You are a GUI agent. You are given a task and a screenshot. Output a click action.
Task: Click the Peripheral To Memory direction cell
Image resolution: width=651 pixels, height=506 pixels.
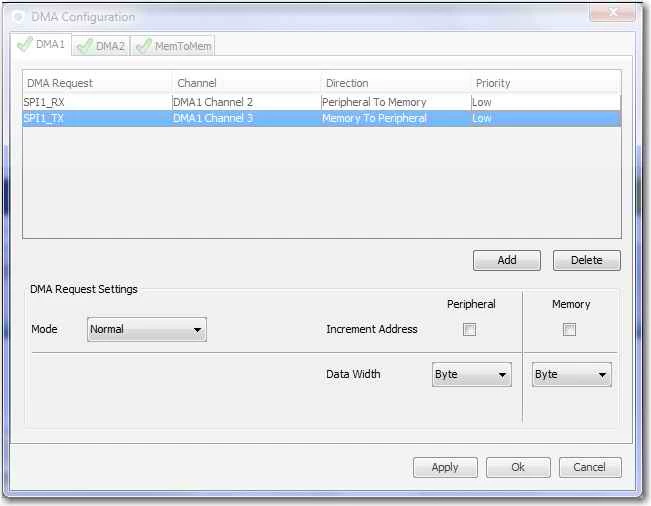pyautogui.click(x=396, y=102)
